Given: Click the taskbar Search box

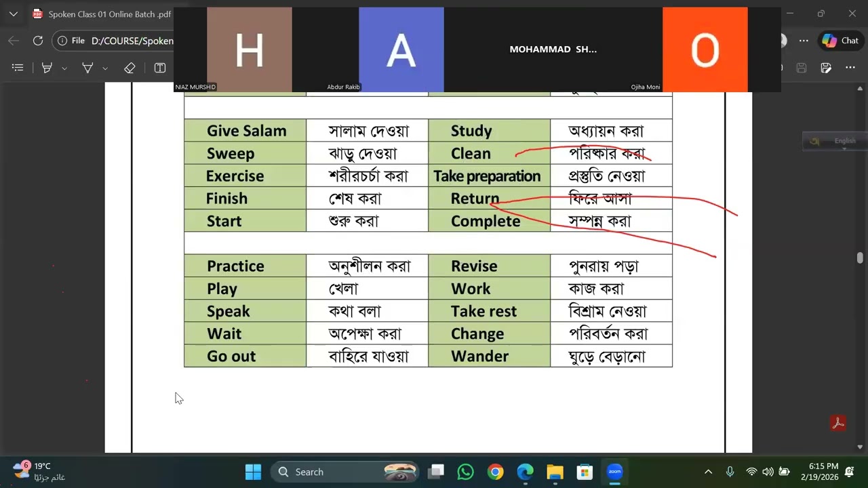Looking at the screenshot, I should coord(344,472).
